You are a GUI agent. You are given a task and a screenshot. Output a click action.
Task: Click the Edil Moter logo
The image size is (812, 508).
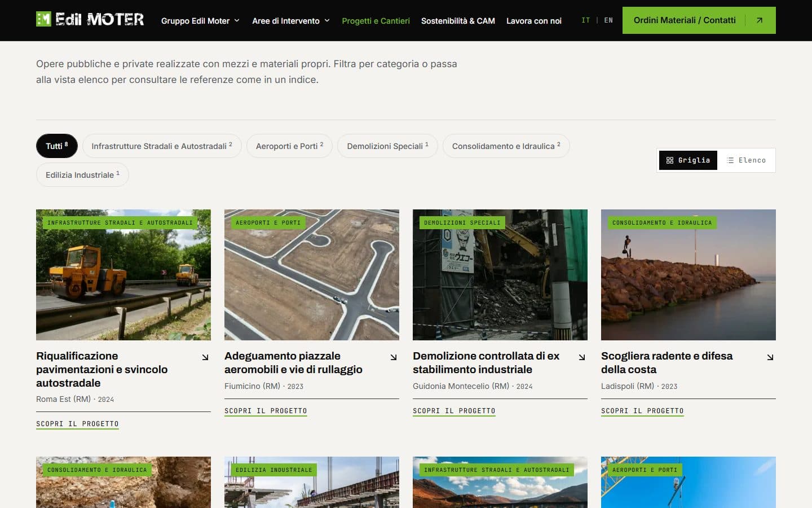pos(90,20)
